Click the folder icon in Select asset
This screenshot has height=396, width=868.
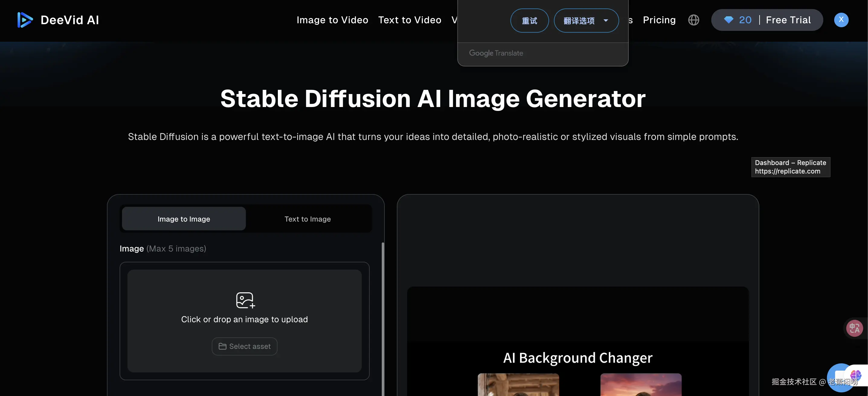222,346
